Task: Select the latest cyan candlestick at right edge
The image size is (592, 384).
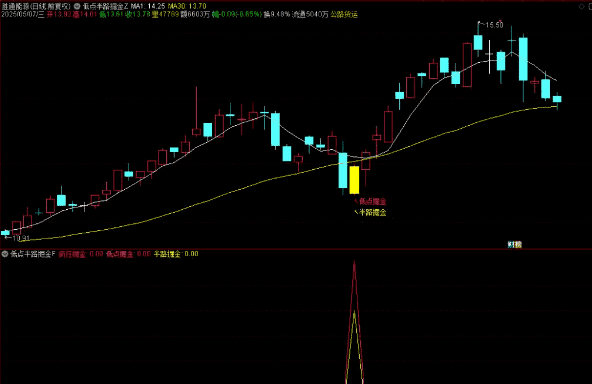Action: point(557,99)
